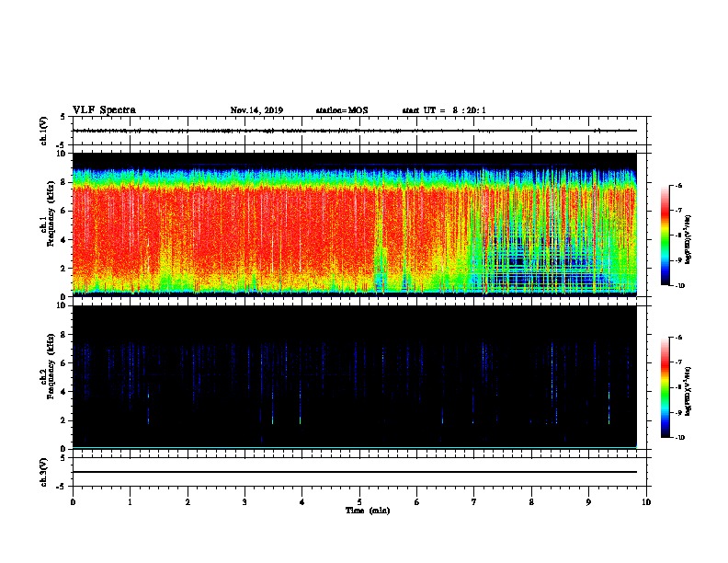Click the "-6" label on ch.1 color scale
This screenshot has height=563, width=728.
[678, 186]
